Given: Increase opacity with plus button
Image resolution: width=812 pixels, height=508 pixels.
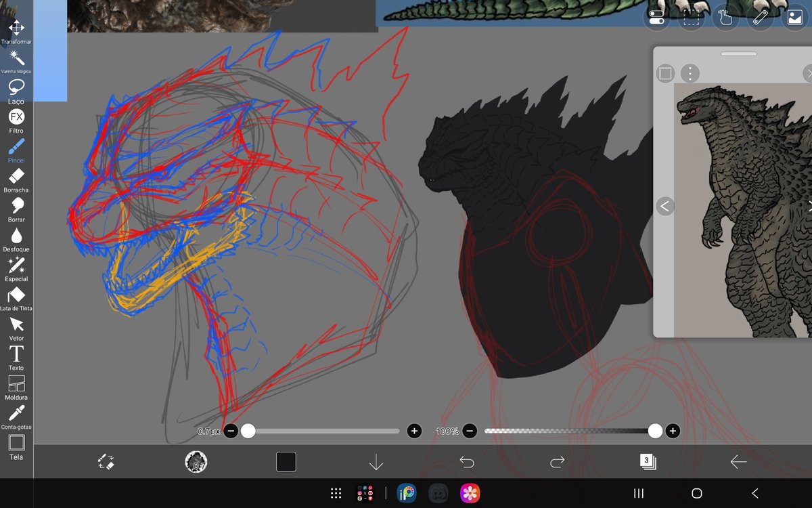Looking at the screenshot, I should (672, 431).
